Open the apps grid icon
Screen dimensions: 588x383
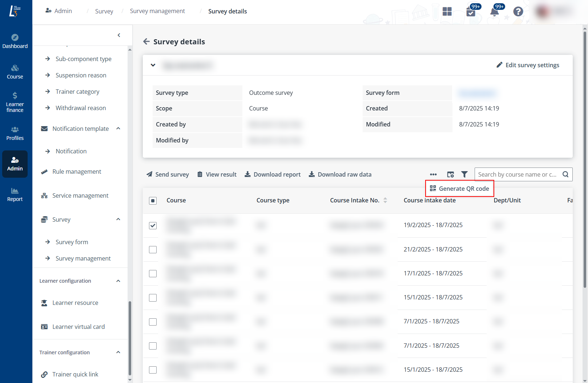pyautogui.click(x=447, y=12)
